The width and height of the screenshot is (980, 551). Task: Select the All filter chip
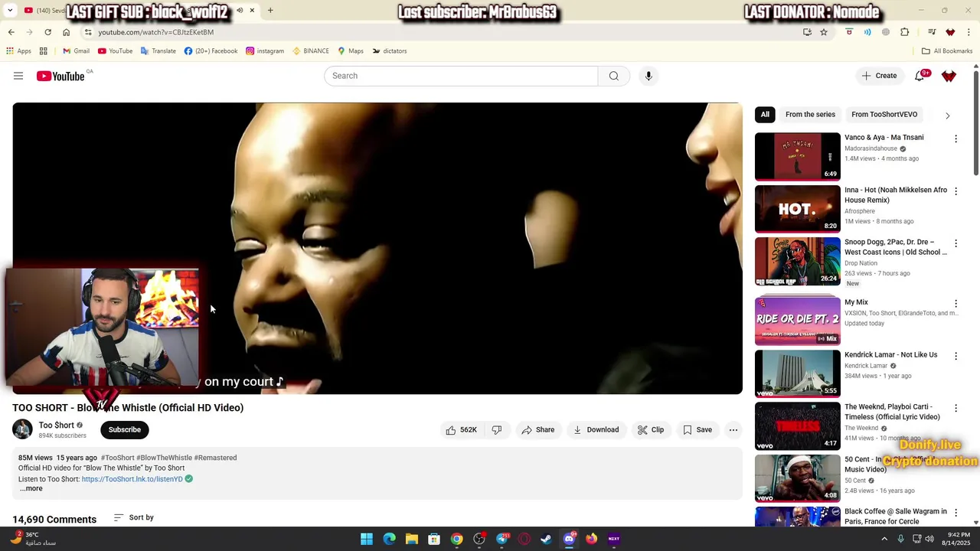point(765,115)
